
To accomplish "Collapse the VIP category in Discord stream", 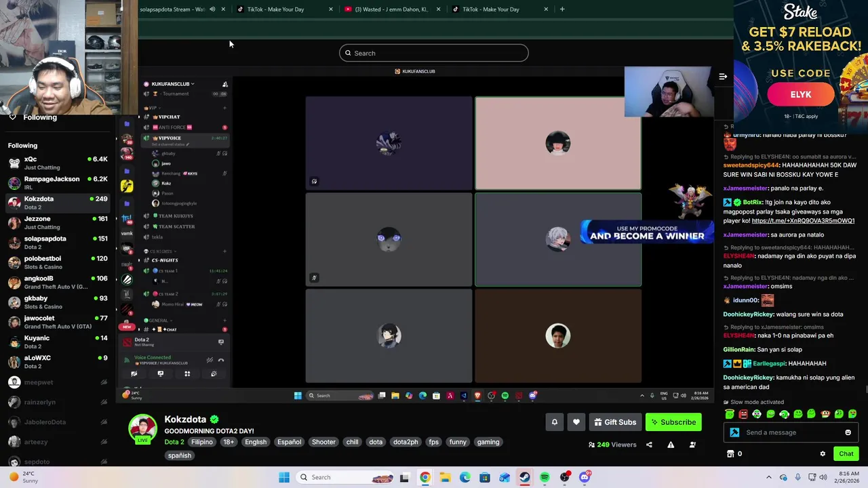I will [152, 108].
